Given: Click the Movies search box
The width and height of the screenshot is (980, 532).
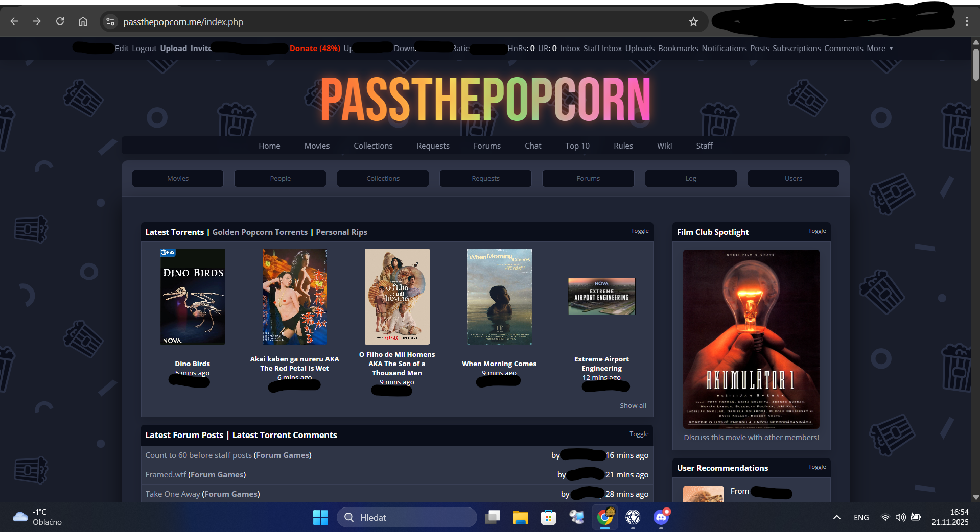Looking at the screenshot, I should pyautogui.click(x=178, y=178).
